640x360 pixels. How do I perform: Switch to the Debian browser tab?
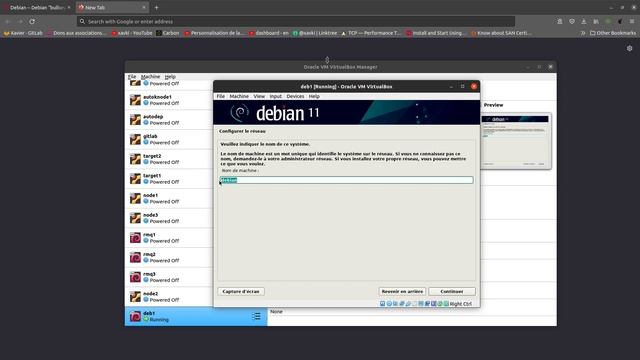37,7
